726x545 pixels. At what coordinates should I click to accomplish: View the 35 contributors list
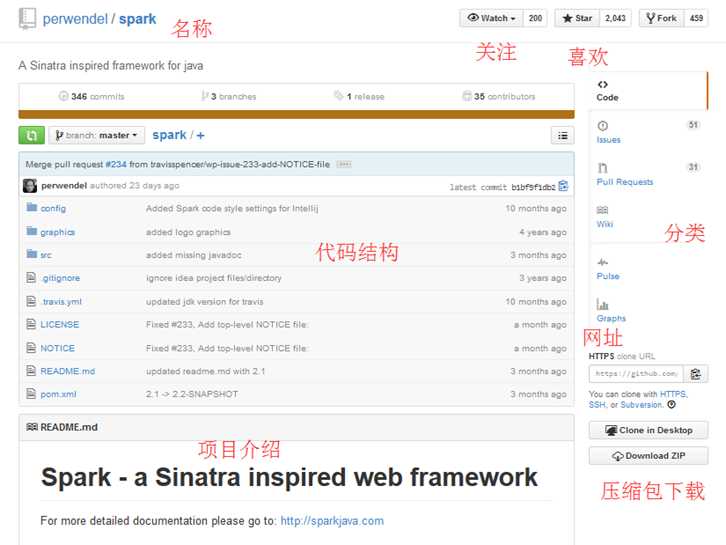coord(499,96)
